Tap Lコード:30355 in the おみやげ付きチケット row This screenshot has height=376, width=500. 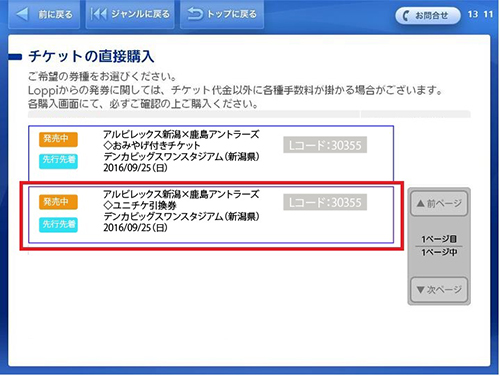click(x=325, y=145)
